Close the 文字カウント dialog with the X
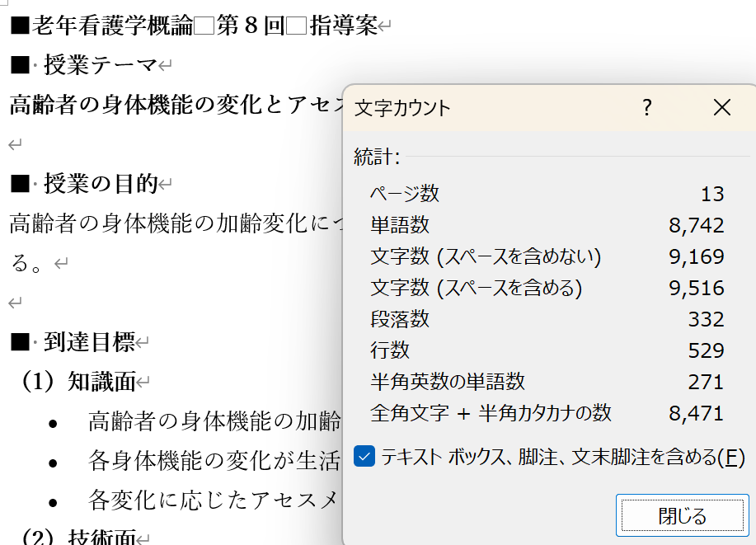The height and width of the screenshot is (545, 756). [x=722, y=107]
